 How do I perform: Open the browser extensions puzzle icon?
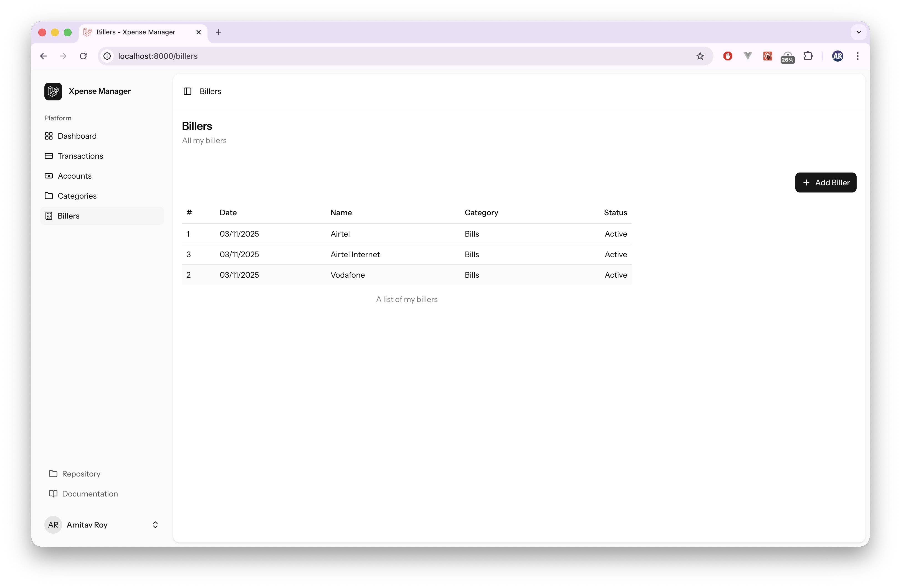point(808,56)
